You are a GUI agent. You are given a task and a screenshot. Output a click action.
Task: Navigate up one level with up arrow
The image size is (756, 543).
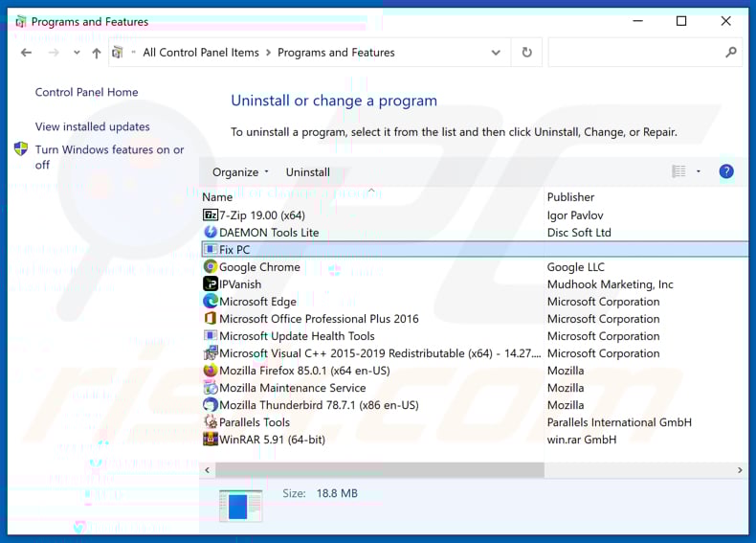[97, 53]
